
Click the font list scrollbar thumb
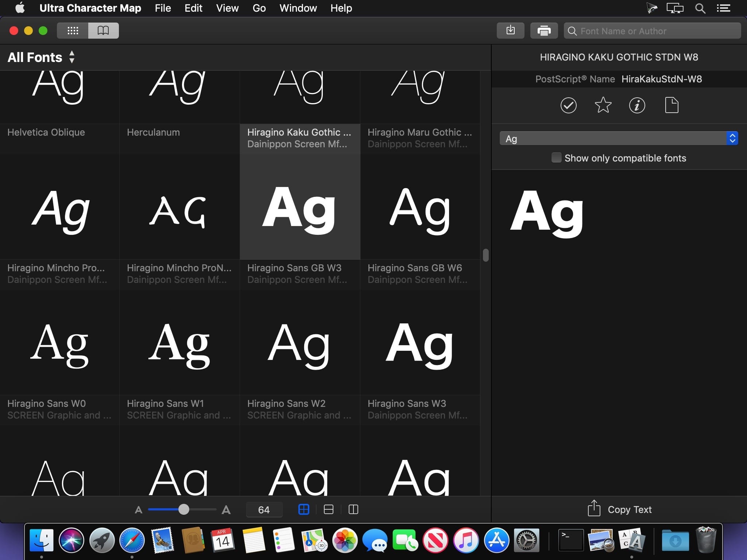485,255
